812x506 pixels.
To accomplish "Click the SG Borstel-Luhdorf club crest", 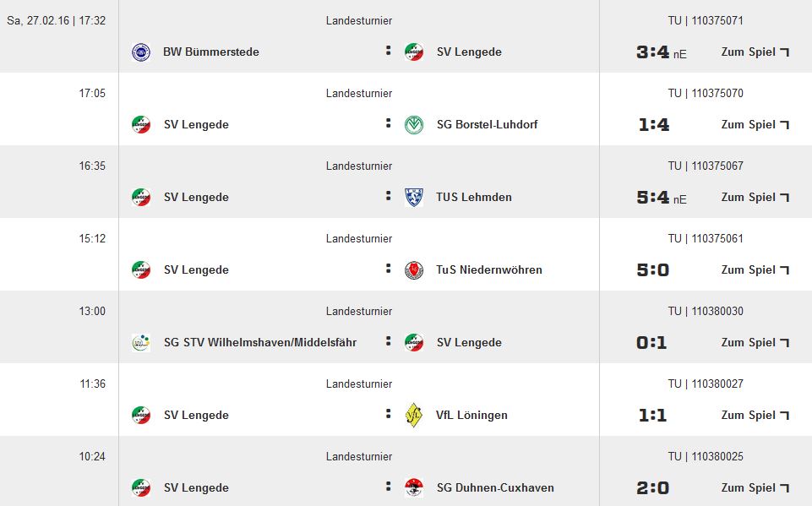I will point(414,125).
